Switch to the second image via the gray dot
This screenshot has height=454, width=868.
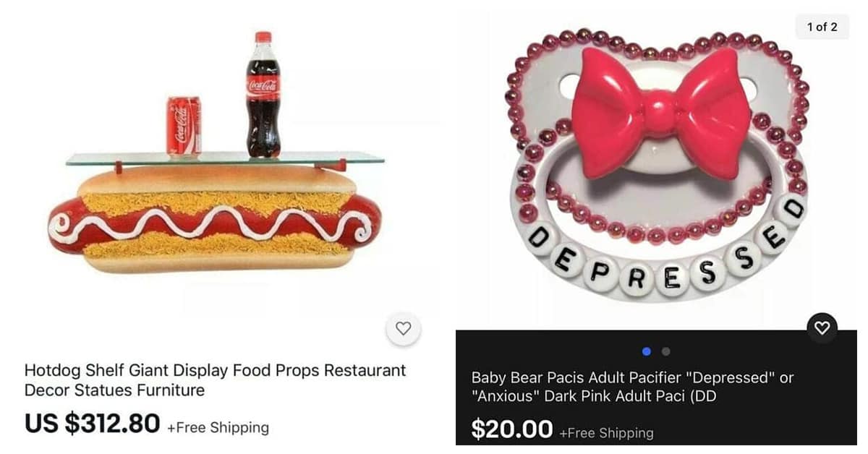pos(666,351)
